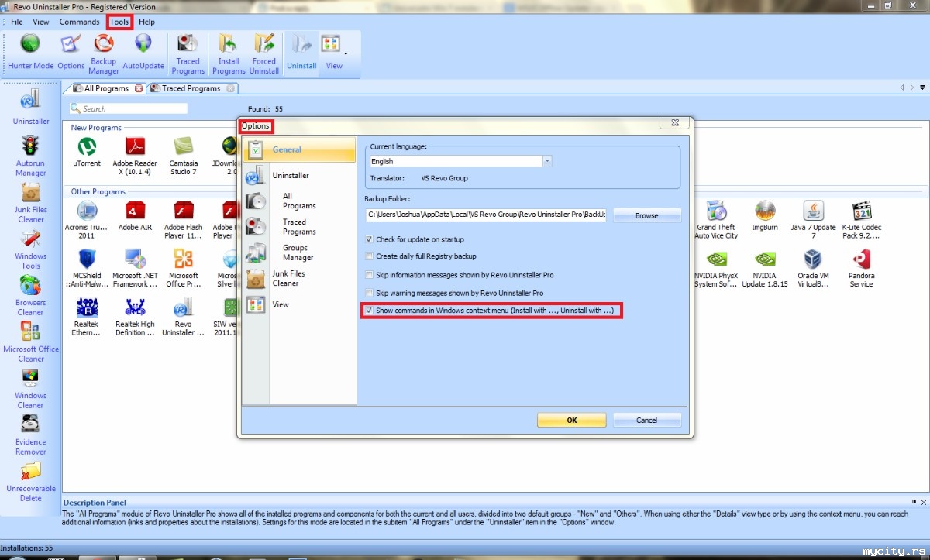The image size is (930, 560).
Task: Open Unrecoverable Delete in the sidebar
Action: pyautogui.click(x=31, y=482)
